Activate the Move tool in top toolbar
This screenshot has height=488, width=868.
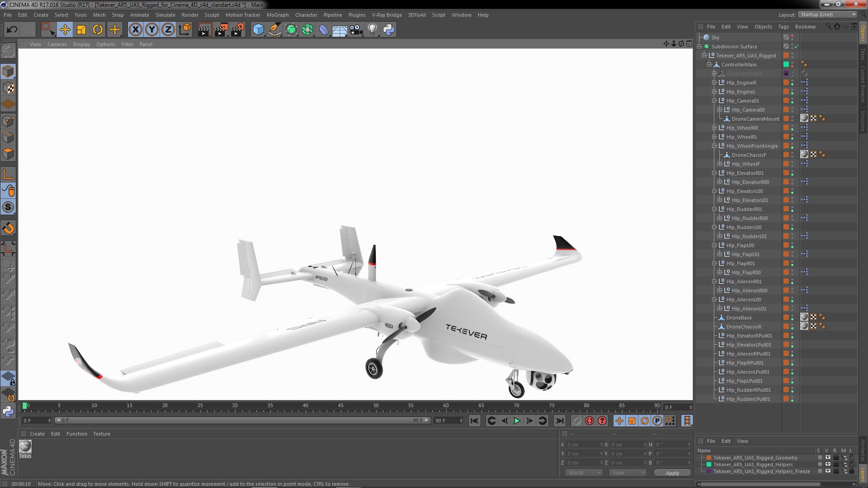pyautogui.click(x=65, y=30)
